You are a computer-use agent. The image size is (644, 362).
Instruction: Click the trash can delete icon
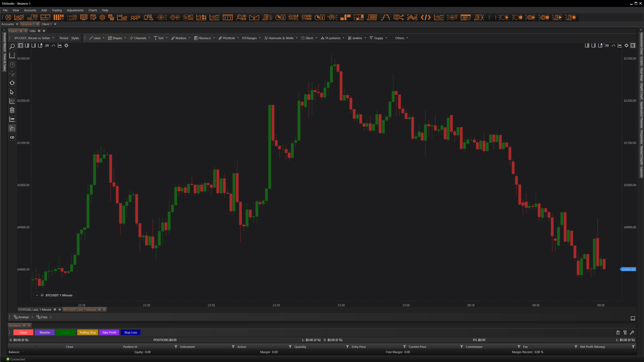[x=12, y=110]
